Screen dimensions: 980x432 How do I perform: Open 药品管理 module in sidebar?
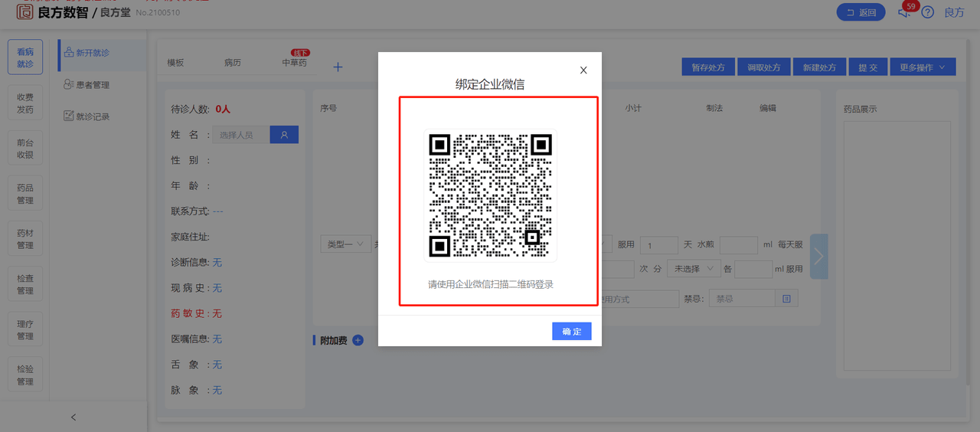pyautogui.click(x=25, y=193)
